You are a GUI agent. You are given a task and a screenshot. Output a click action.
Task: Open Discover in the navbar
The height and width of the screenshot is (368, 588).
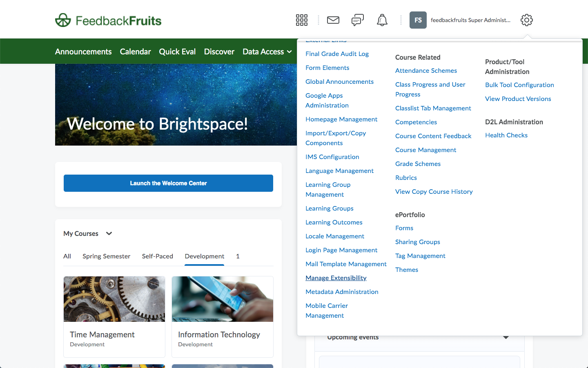[219, 52]
